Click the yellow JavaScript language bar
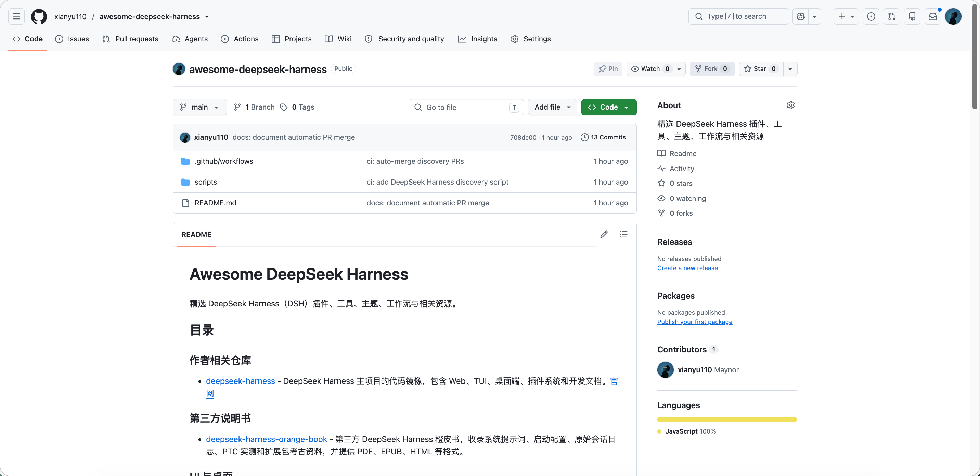Image resolution: width=980 pixels, height=476 pixels. point(727,419)
